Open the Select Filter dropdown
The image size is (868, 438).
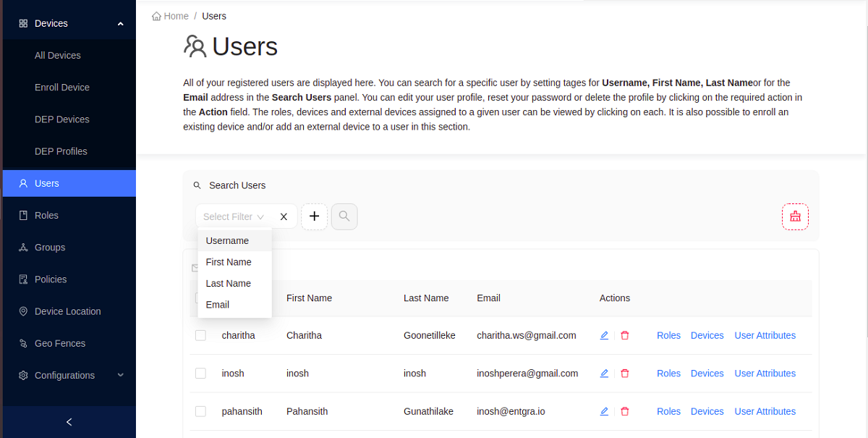(233, 216)
